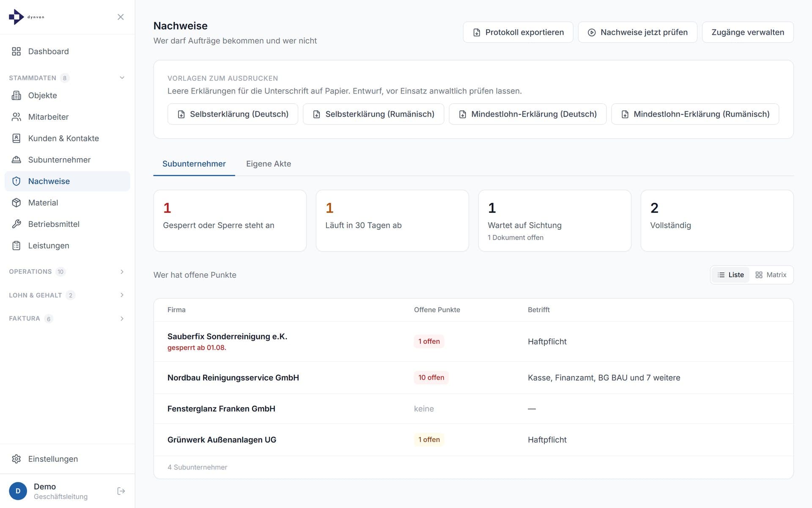Click the Subunternehmer hard hat icon

pos(16,160)
